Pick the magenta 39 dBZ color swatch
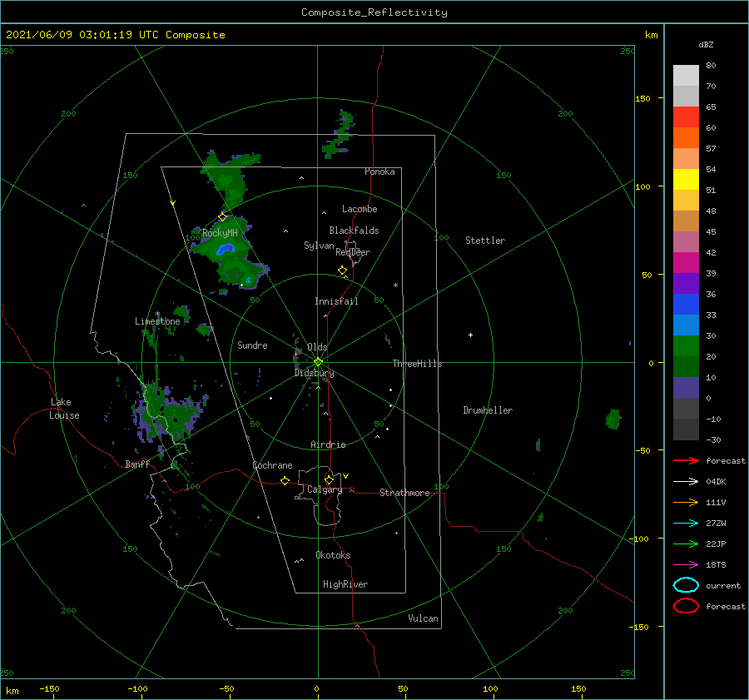The width and height of the screenshot is (749, 700). point(686,263)
